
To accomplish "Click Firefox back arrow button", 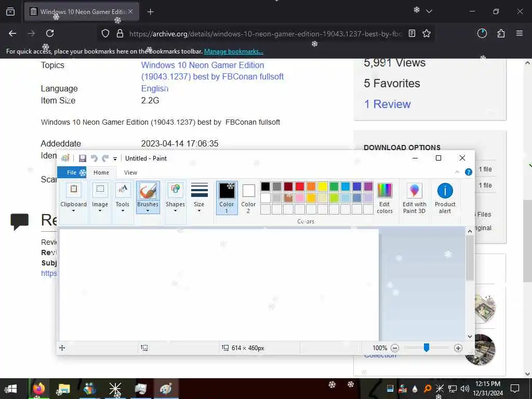I will click(12, 33).
